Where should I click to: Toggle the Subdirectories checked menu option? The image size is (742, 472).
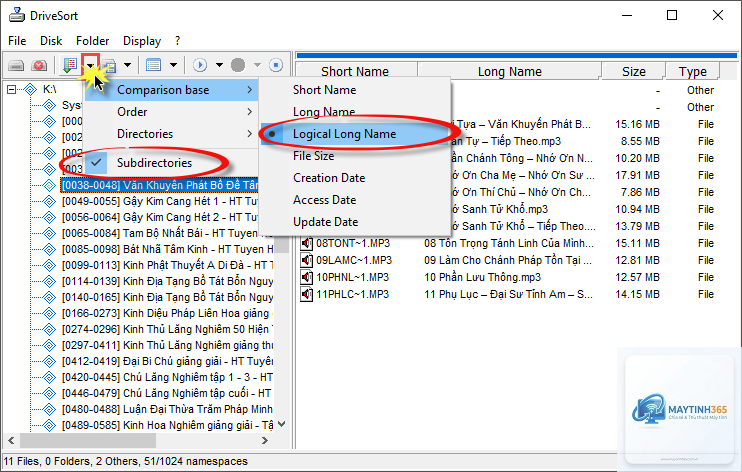tap(171, 163)
